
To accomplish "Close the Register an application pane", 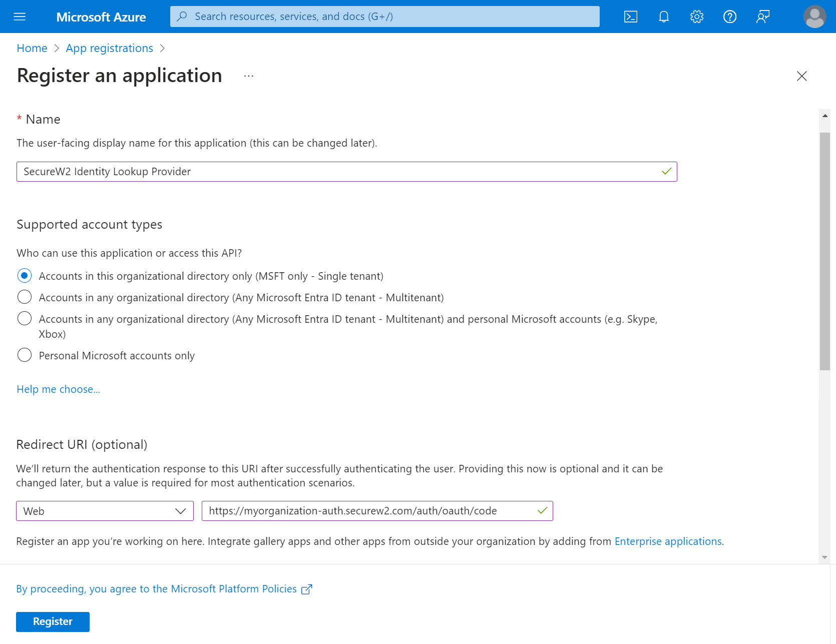I will click(x=801, y=76).
